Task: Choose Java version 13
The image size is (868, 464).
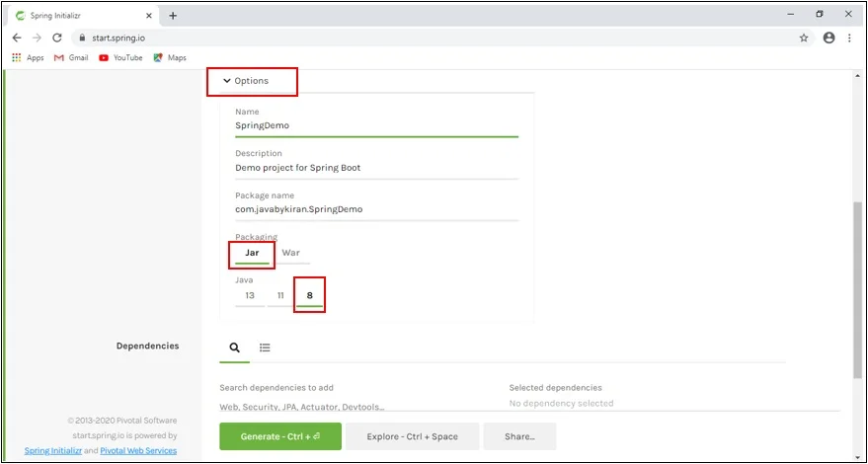Action: [250, 295]
